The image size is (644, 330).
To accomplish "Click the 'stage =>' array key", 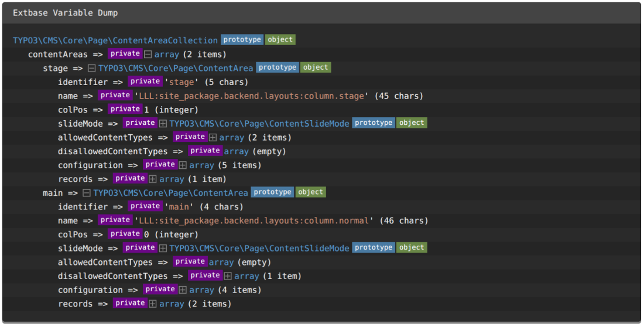I will tap(63, 68).
